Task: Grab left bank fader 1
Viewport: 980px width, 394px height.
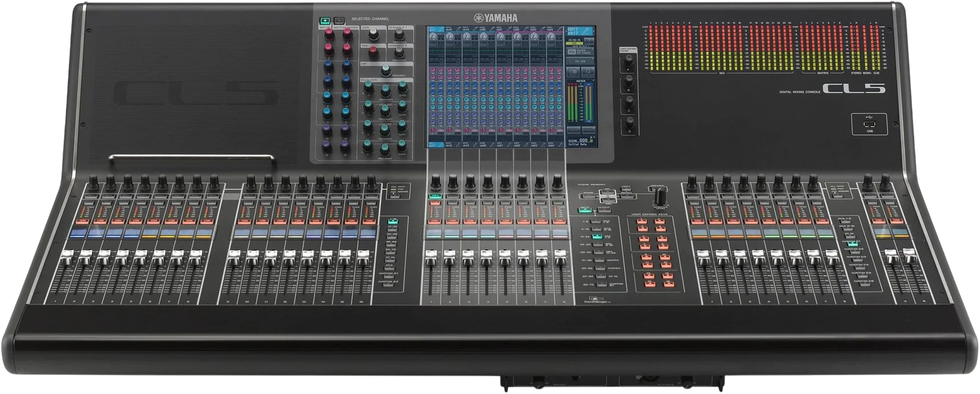Action: tap(66, 258)
